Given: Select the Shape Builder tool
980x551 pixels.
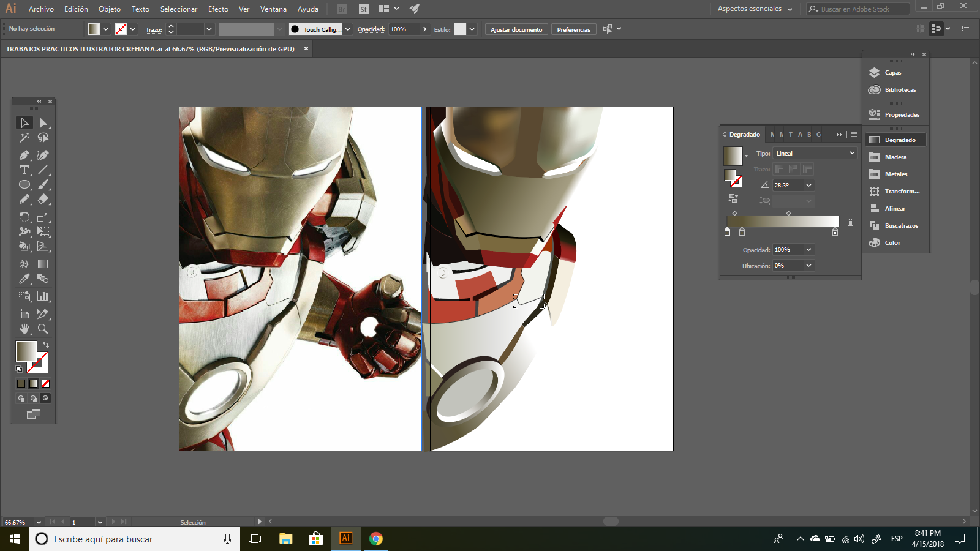Looking at the screenshot, I should point(24,246).
